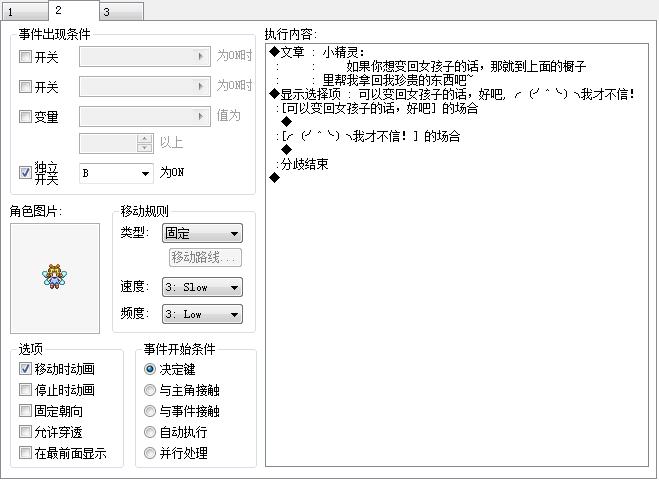This screenshot has height=480, width=659.
Task: Open the second 开关 selection field
Action: [145, 86]
